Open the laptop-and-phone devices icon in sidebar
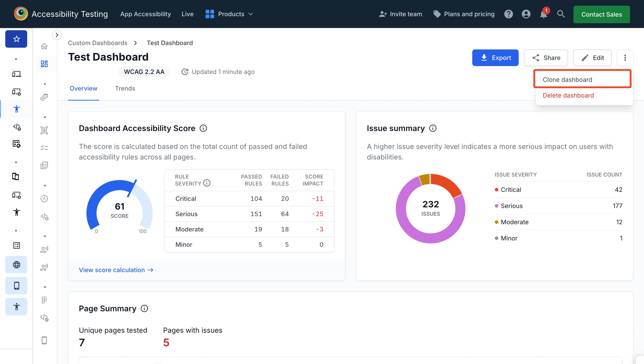 (16, 74)
